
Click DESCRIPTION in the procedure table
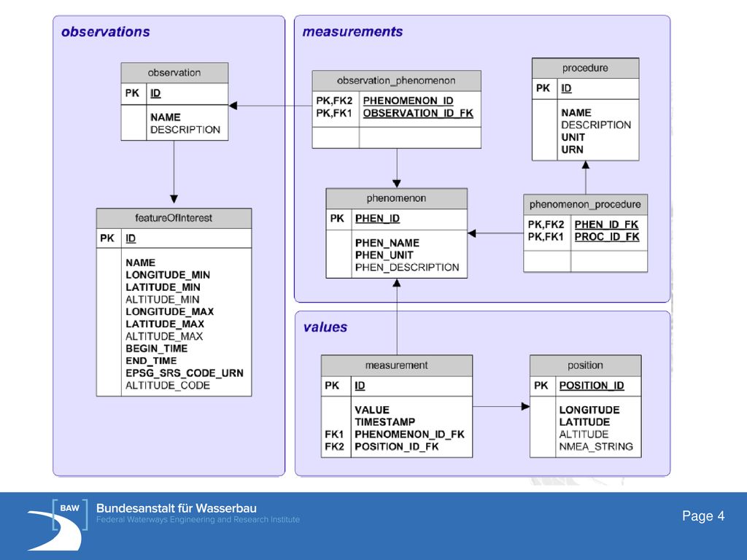point(596,125)
